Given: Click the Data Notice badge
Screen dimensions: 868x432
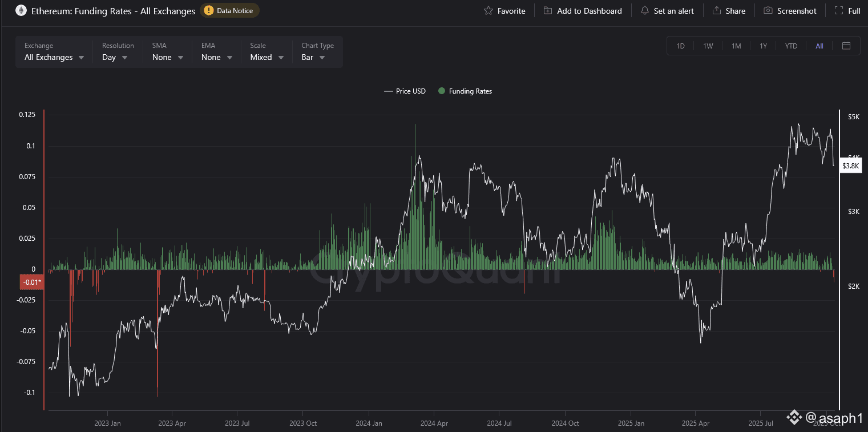Looking at the screenshot, I should click(x=229, y=10).
